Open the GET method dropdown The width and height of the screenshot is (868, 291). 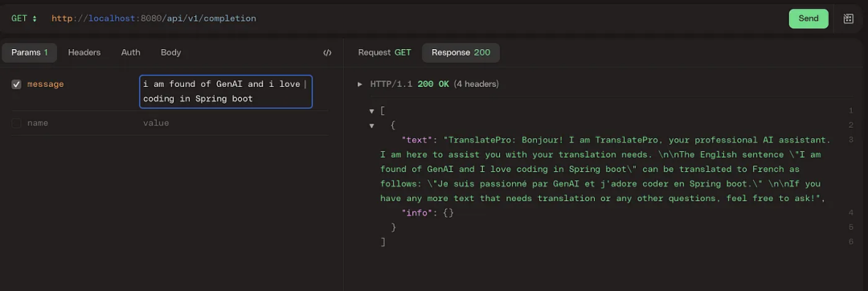click(24, 18)
